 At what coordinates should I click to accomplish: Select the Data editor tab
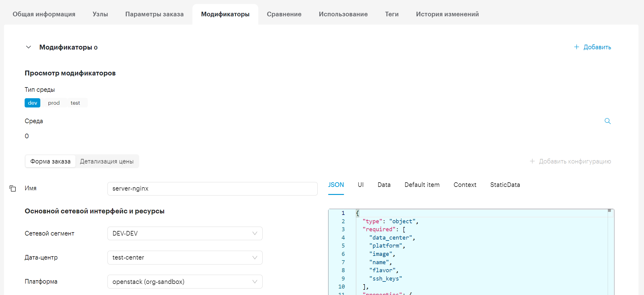384,185
